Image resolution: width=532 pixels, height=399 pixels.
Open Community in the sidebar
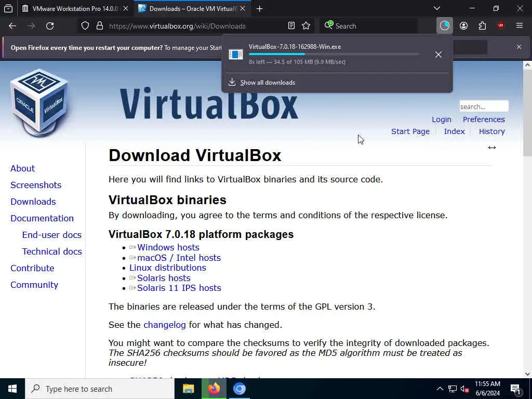point(34,285)
